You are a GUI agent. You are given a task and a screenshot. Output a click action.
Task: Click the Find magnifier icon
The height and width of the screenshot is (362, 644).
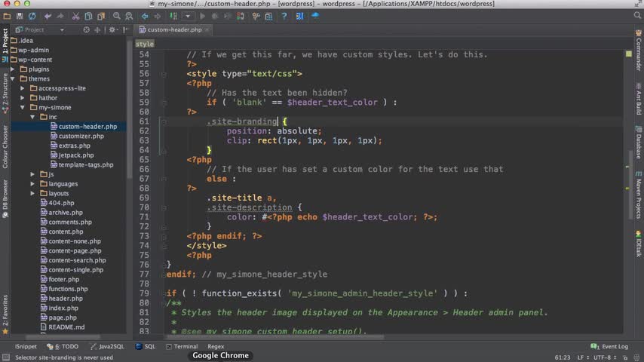tap(116, 16)
